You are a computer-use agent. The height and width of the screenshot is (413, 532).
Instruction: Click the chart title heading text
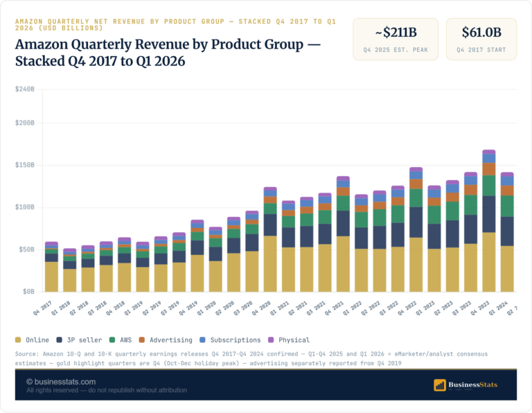coord(168,53)
